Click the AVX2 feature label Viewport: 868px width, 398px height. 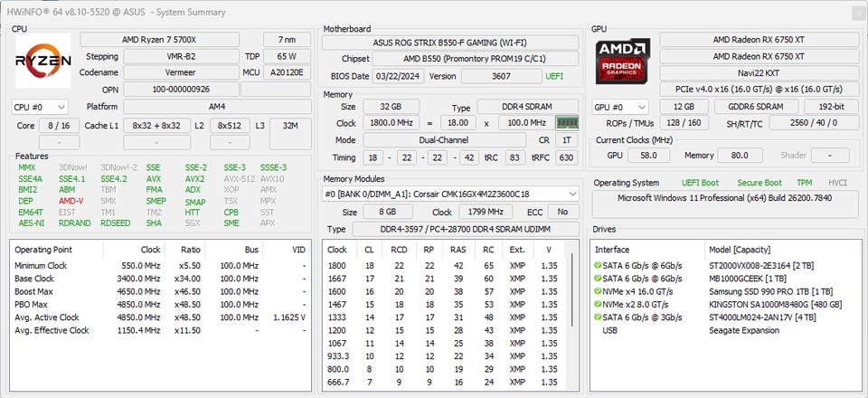tap(195, 179)
